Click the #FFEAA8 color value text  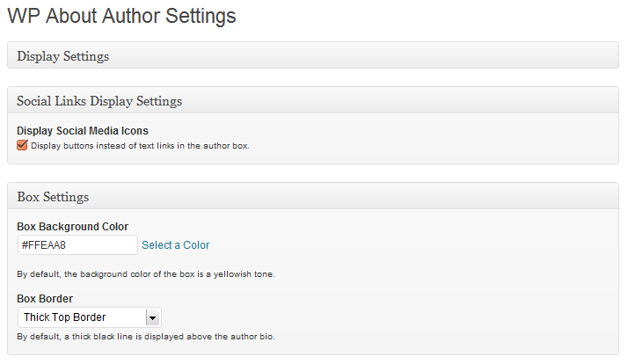pos(43,245)
